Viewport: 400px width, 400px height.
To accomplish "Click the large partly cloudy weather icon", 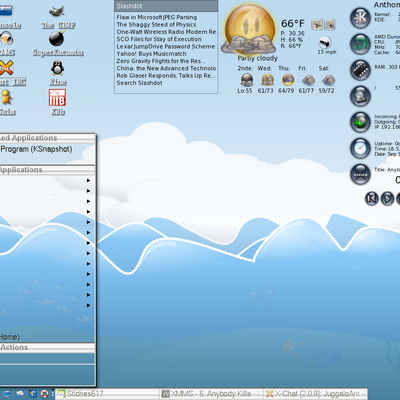I will click(x=249, y=30).
